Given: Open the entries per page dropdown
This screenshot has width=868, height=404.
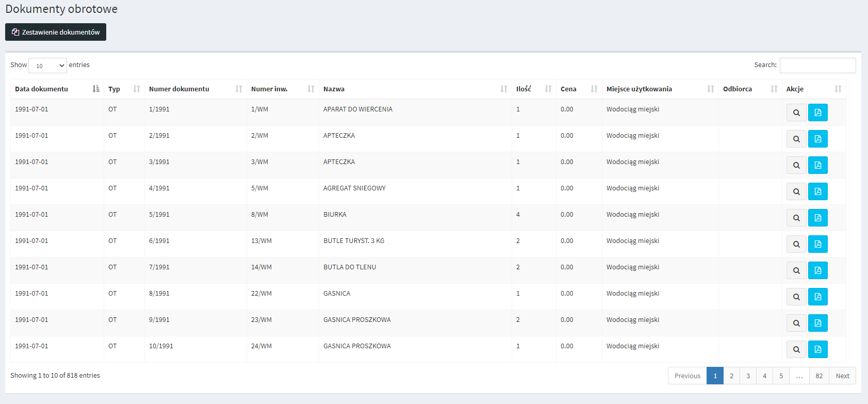Looking at the screenshot, I should pyautogui.click(x=47, y=66).
